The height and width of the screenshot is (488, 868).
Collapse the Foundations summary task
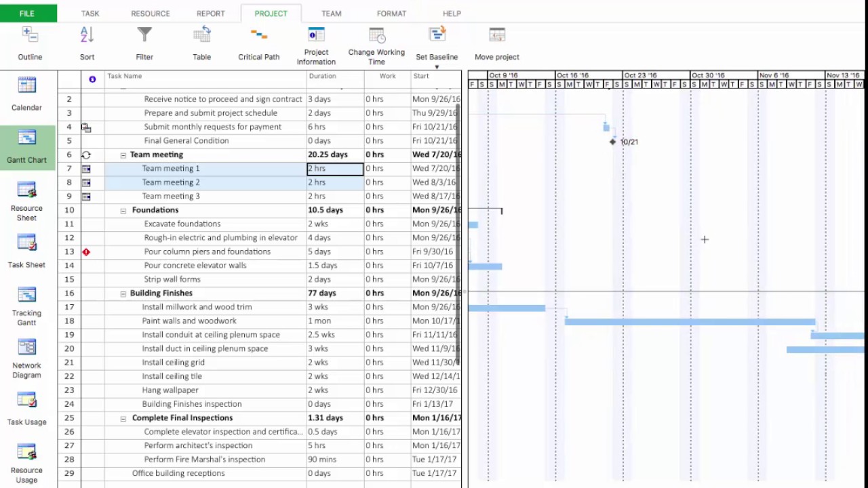tap(123, 211)
